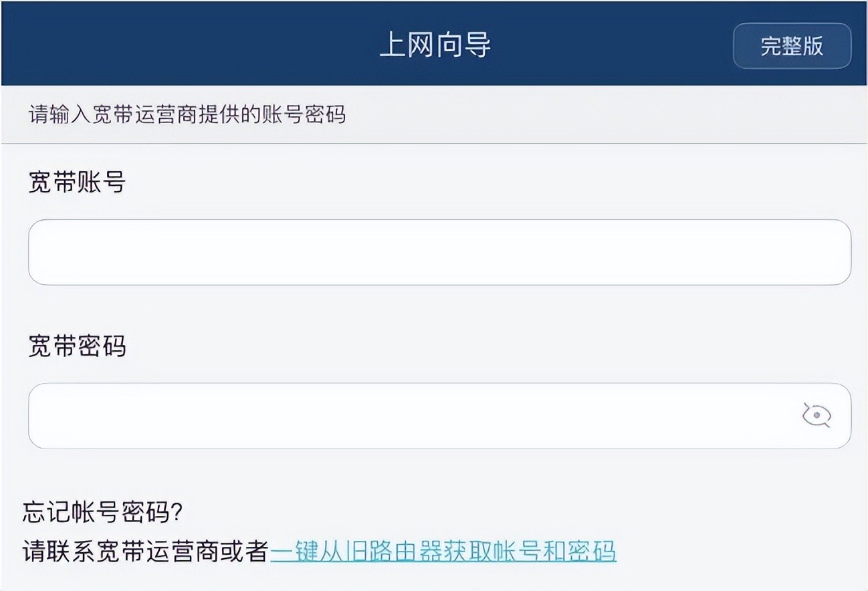Click the 宽带密码 field label
868x591 pixels.
[77, 346]
